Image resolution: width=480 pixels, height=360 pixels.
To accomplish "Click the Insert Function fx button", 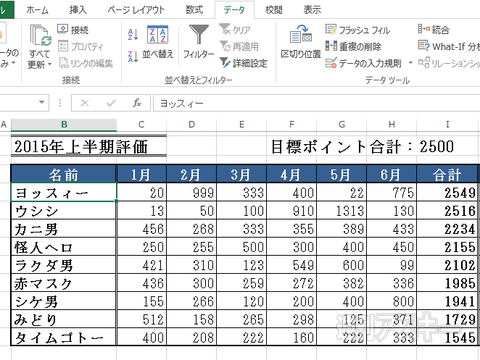I will (x=137, y=103).
